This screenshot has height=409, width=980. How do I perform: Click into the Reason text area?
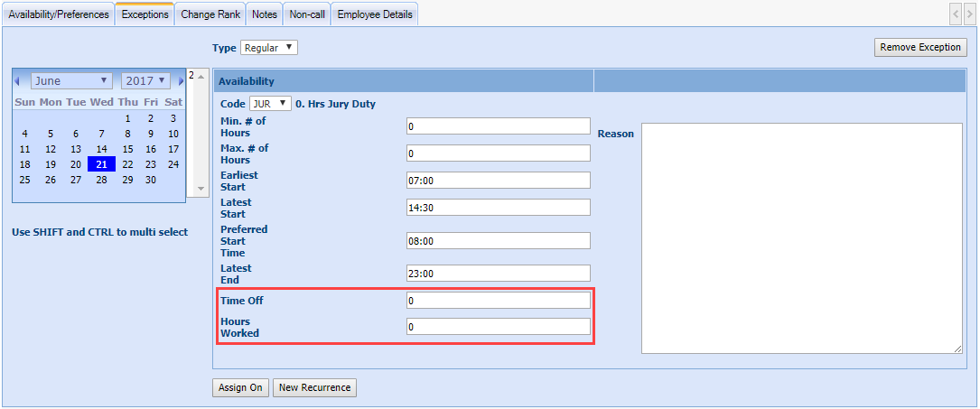801,237
